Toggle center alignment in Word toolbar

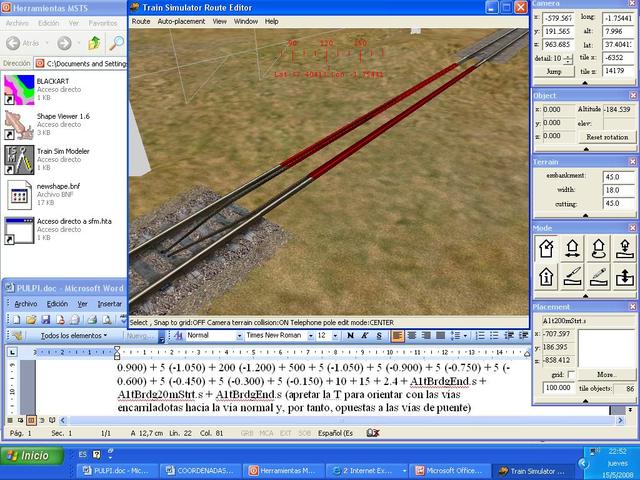tap(413, 335)
